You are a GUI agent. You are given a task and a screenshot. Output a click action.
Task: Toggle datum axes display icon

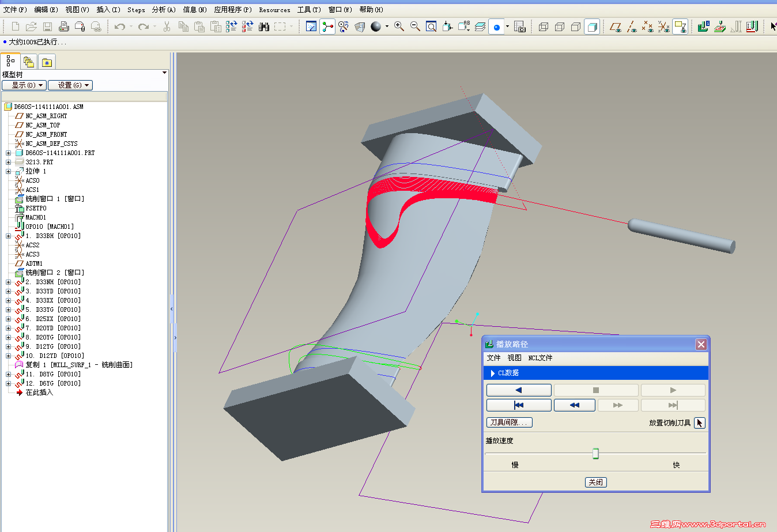632,27
